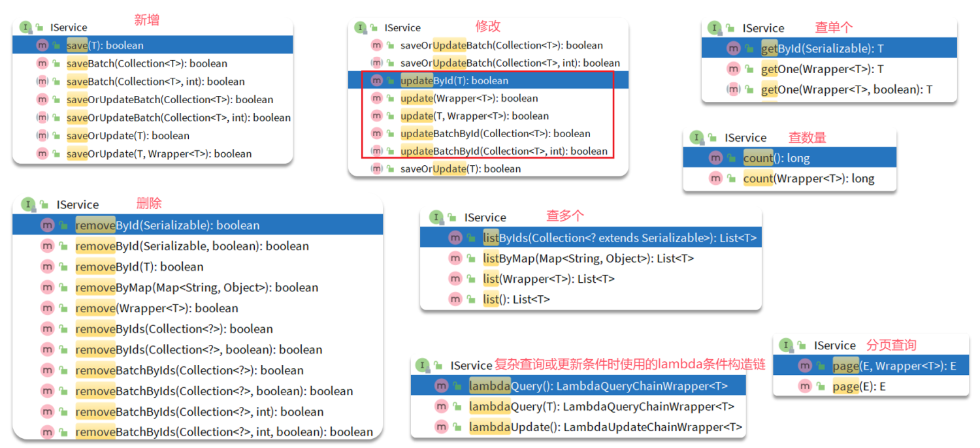
Task: Click the method icon beside count(): long
Action: (x=717, y=157)
